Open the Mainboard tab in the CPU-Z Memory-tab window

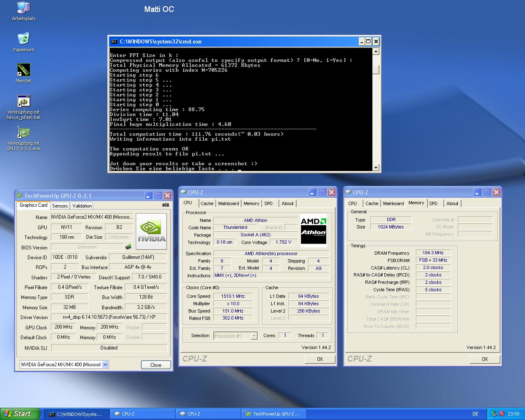coord(393,203)
